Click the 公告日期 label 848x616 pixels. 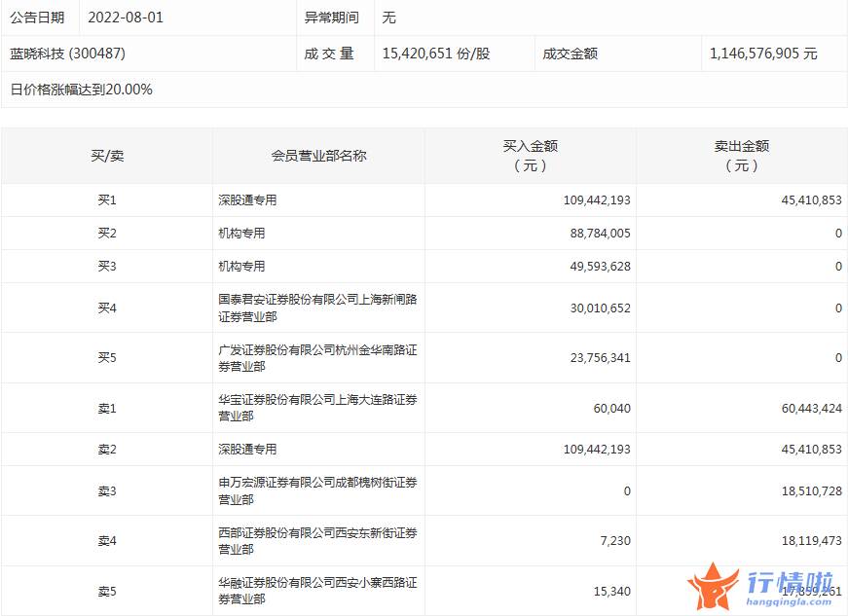tap(37, 18)
